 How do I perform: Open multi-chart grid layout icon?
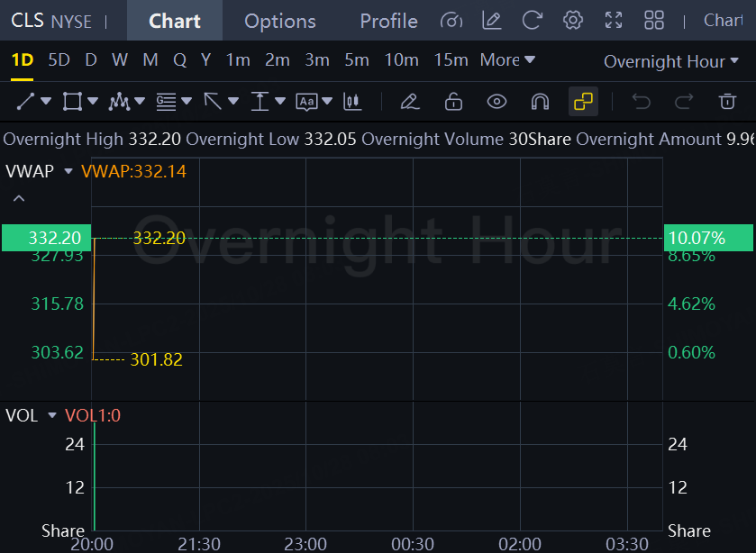click(x=654, y=21)
